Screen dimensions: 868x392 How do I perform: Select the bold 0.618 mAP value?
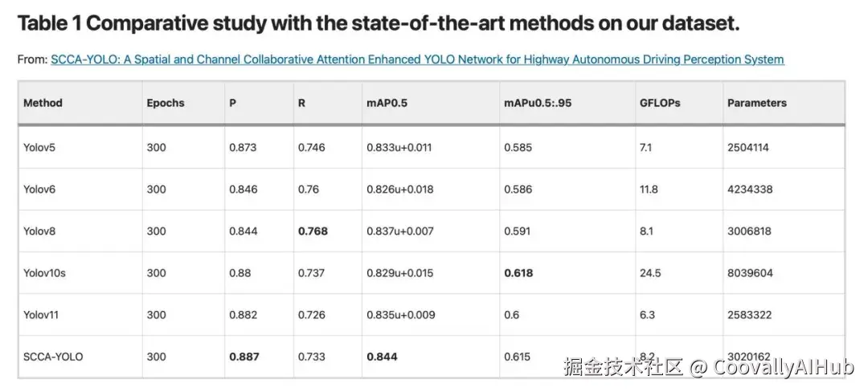tap(518, 273)
